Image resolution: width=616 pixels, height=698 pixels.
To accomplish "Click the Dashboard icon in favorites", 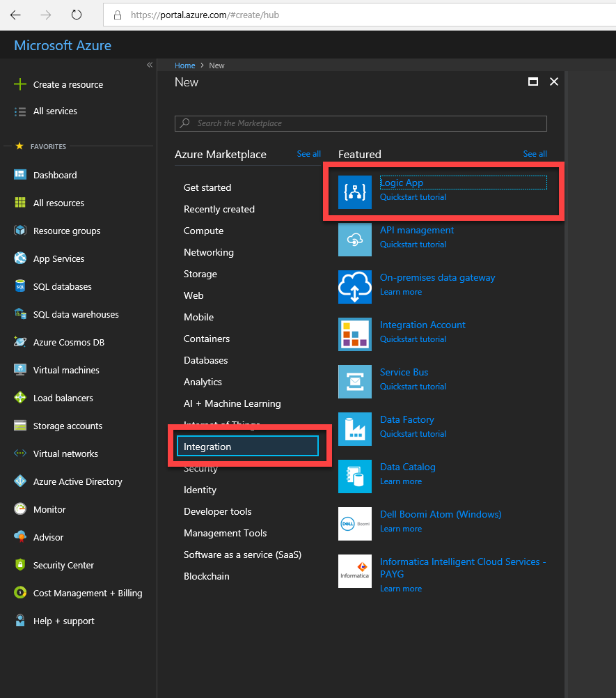I will (x=20, y=174).
